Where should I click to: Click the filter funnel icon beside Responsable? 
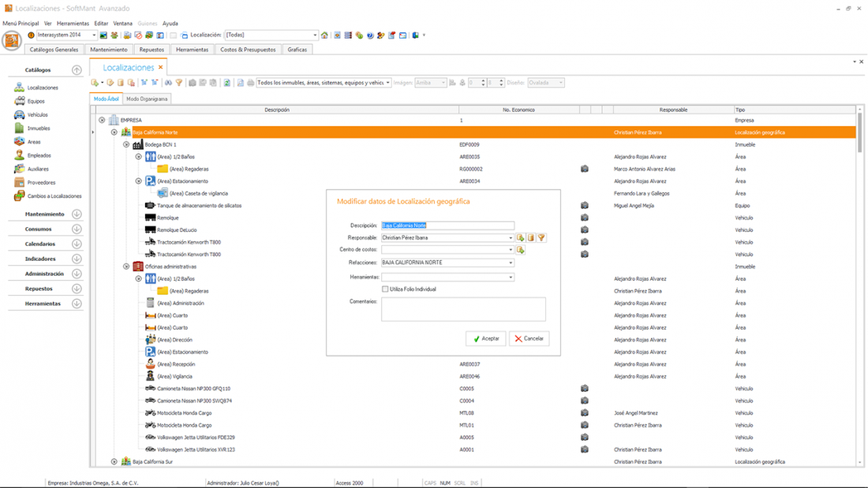click(x=541, y=237)
